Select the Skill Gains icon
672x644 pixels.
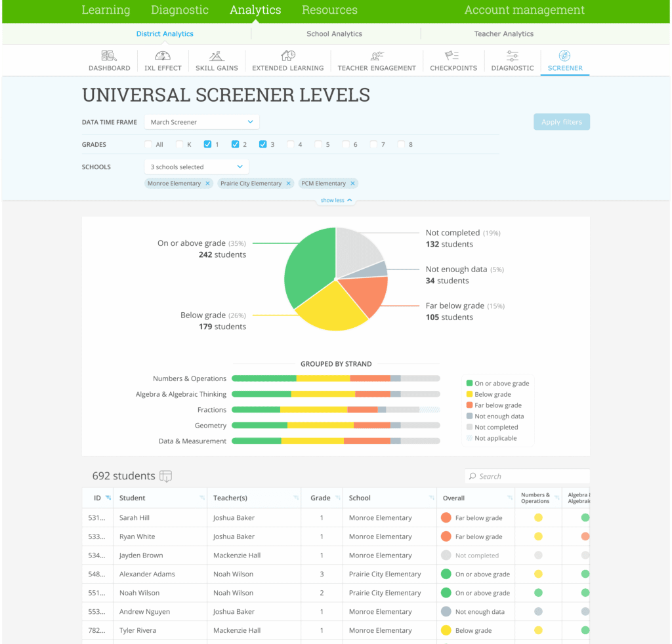(x=217, y=56)
